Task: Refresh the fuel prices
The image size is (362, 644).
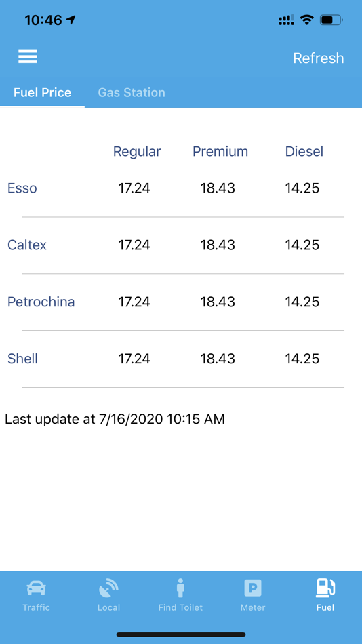Action: (x=319, y=58)
